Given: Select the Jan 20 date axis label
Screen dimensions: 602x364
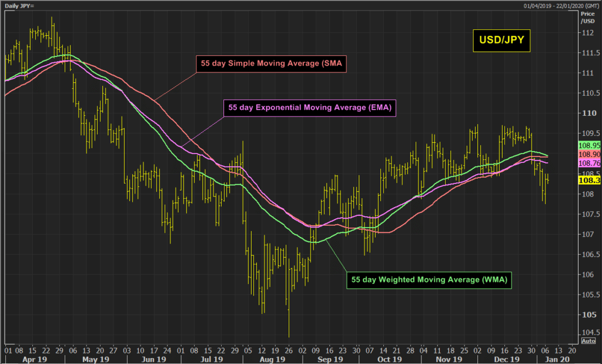Looking at the screenshot, I should [x=556, y=358].
